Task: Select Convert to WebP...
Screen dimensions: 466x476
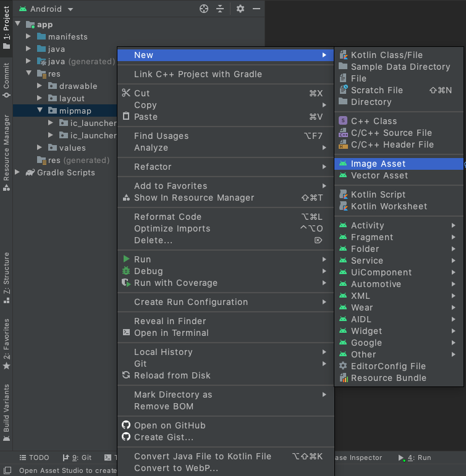Action: 226,468
